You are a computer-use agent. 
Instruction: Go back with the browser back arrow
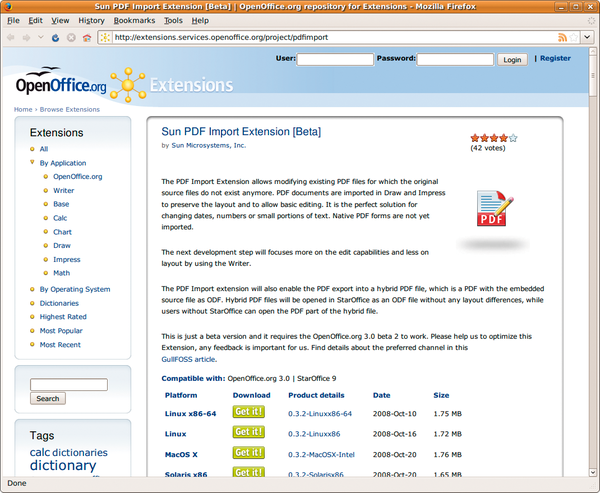pos(11,38)
